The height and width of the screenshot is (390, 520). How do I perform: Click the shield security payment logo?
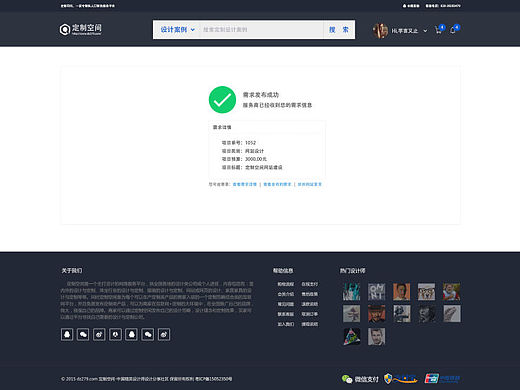click(x=400, y=379)
